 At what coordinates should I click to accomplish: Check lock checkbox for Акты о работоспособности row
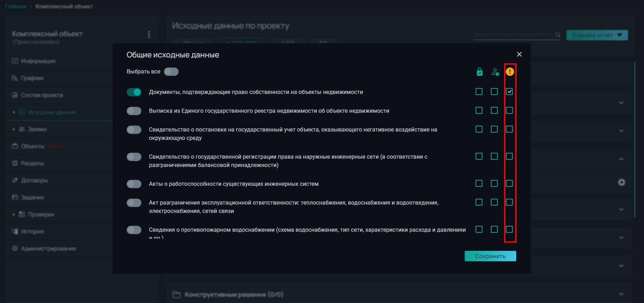[x=479, y=183]
